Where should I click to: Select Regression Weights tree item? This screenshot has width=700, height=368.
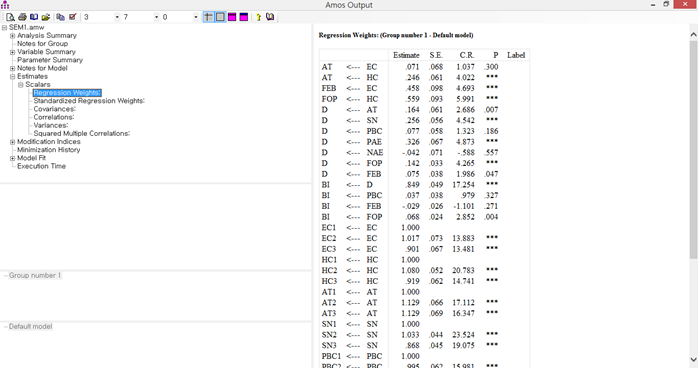click(x=67, y=93)
